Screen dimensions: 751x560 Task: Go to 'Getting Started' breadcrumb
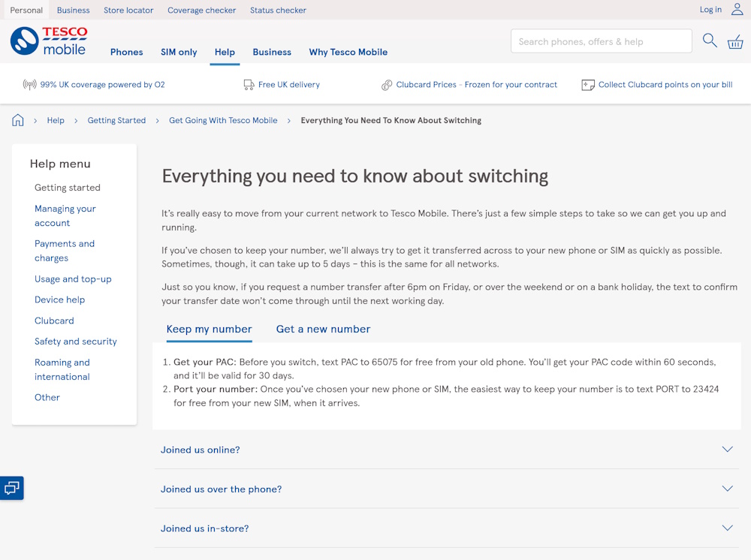click(116, 120)
